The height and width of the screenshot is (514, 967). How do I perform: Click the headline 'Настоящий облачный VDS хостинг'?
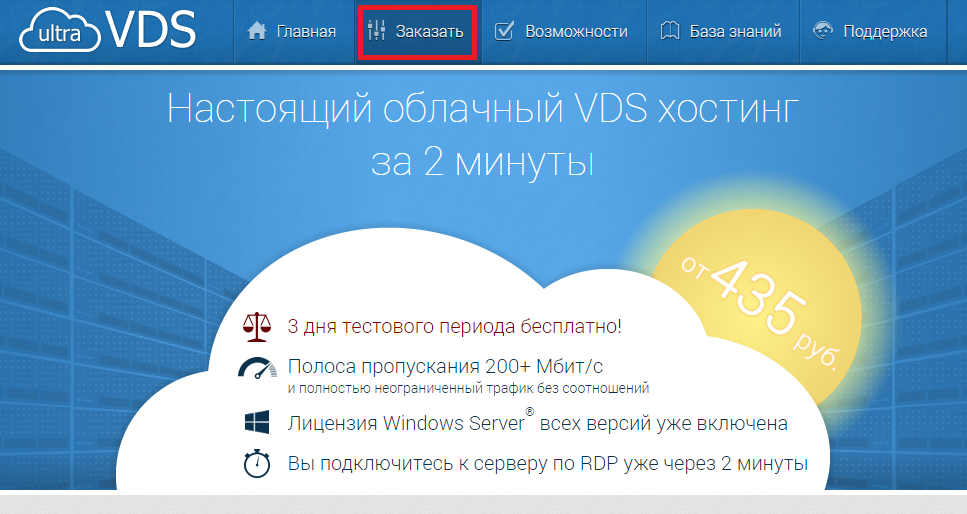[x=483, y=109]
